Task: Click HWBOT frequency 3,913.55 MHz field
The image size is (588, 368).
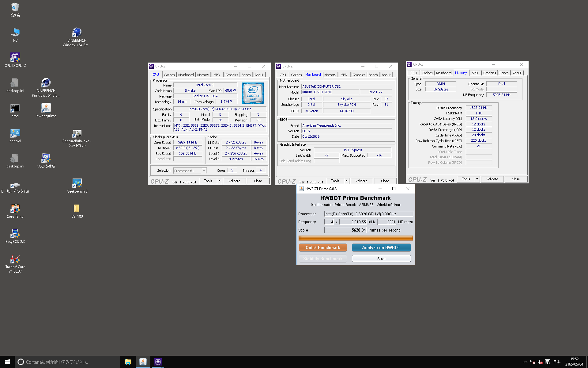Action: pos(353,222)
